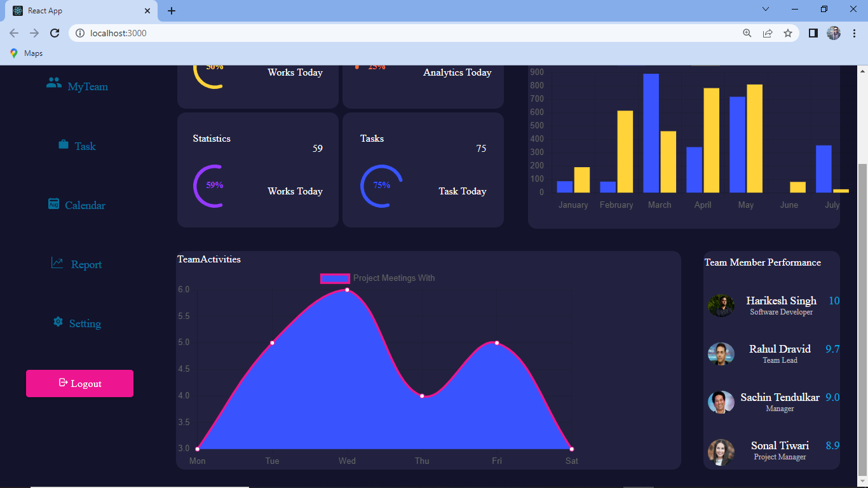The image size is (868, 488).
Task: Toggle Project Meetings With legend swatch
Action: tap(335, 278)
